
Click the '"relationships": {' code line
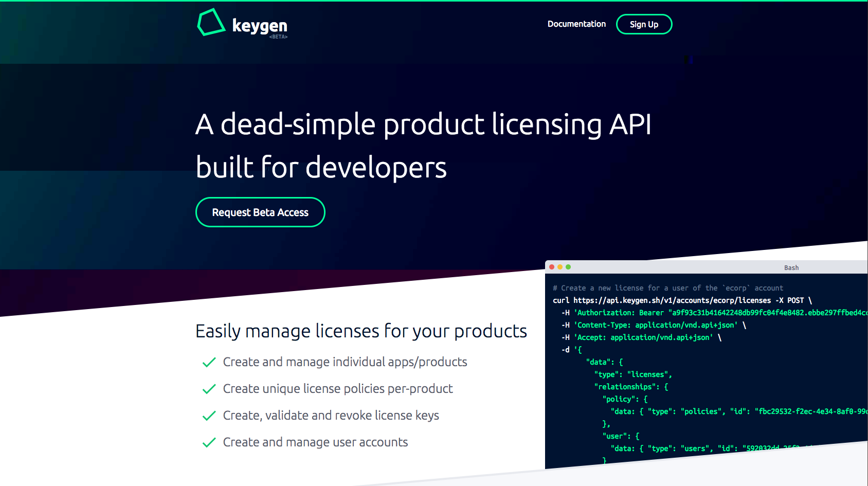[631, 387]
